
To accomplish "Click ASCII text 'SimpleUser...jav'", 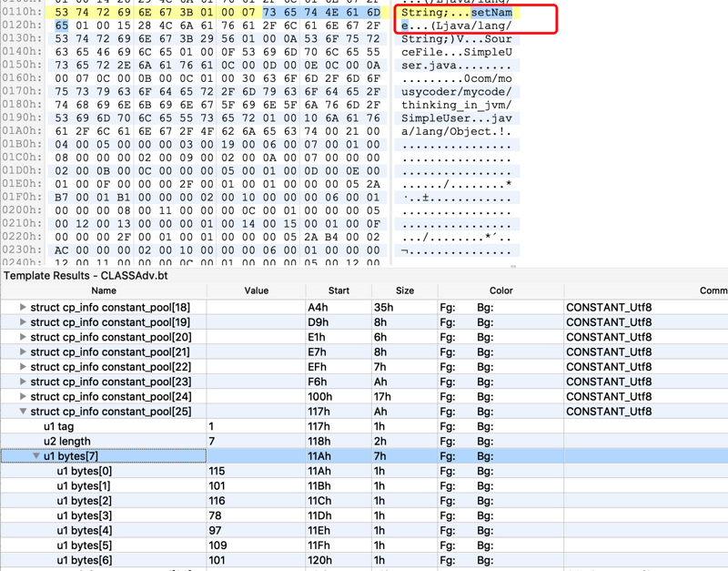I will [457, 118].
